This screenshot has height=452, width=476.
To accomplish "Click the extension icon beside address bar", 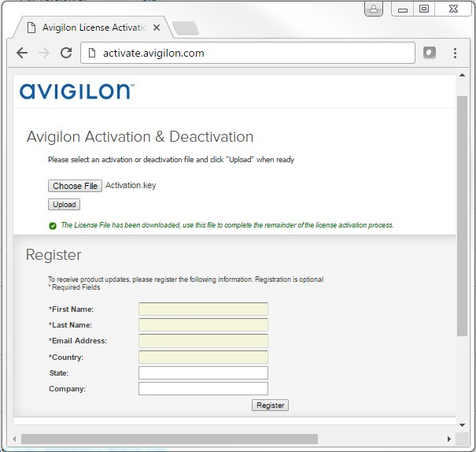I will (x=430, y=53).
